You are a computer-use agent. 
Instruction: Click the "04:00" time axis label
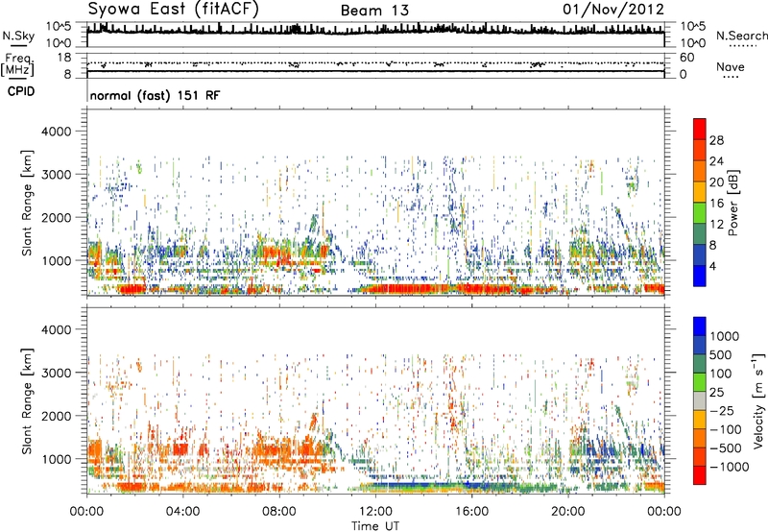(x=182, y=512)
